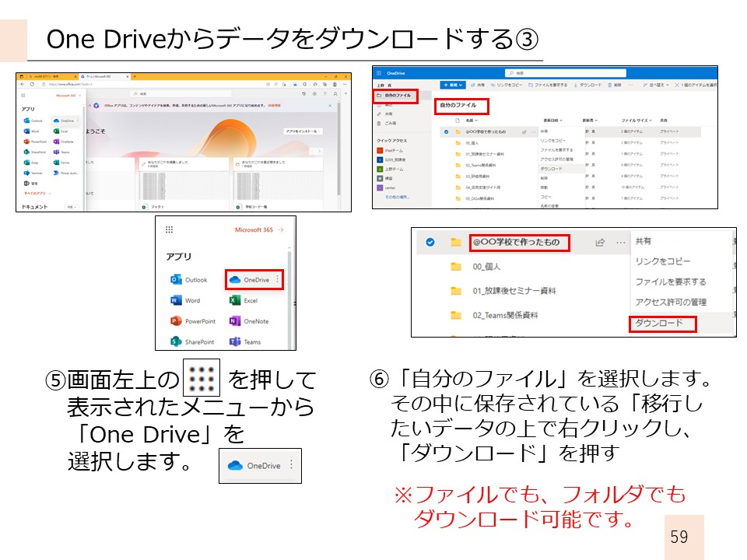The width and height of the screenshot is (747, 560).
Task: Open 01_放課後セミナー資料 folder in enlarged list
Action: 514,290
